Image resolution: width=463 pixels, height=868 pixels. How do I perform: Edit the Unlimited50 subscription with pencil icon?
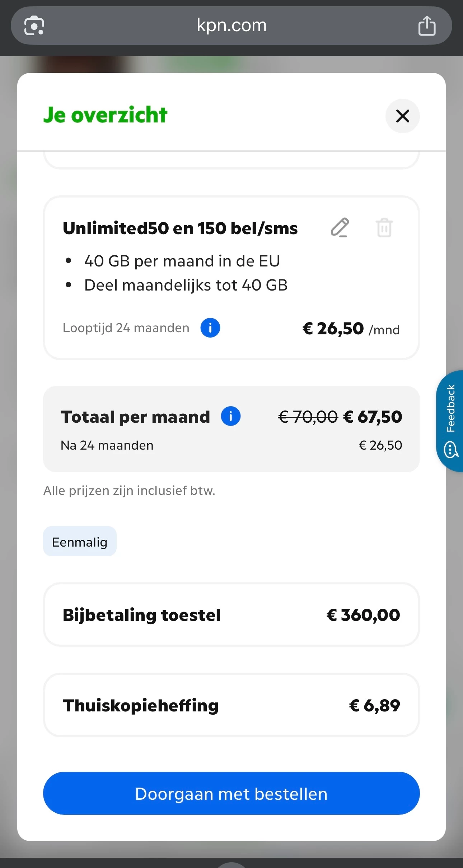pyautogui.click(x=340, y=227)
